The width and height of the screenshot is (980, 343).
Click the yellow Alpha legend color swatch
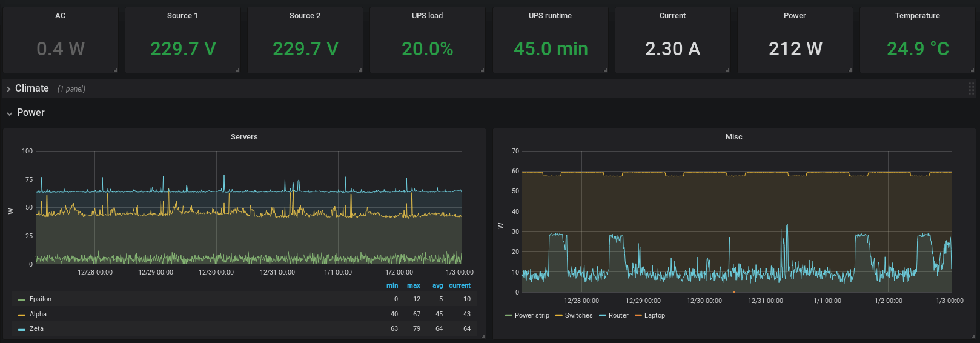click(22, 315)
